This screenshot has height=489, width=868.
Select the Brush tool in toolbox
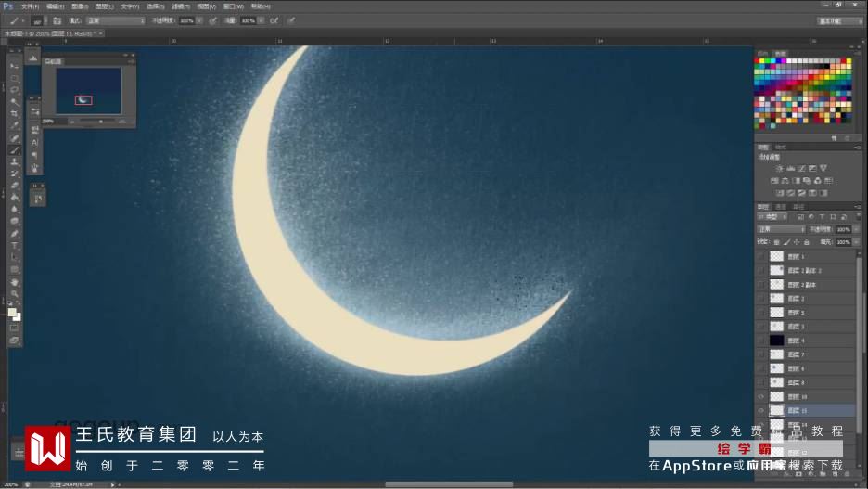pos(15,150)
